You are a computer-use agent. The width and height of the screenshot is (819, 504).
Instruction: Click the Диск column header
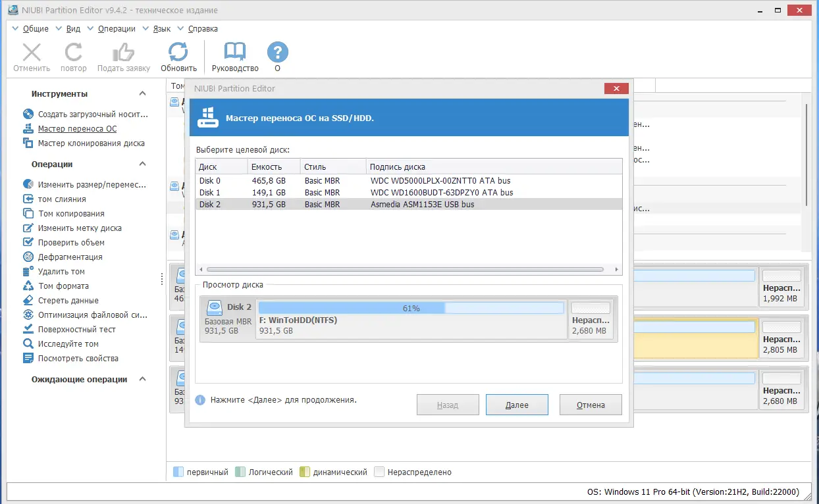tap(222, 166)
